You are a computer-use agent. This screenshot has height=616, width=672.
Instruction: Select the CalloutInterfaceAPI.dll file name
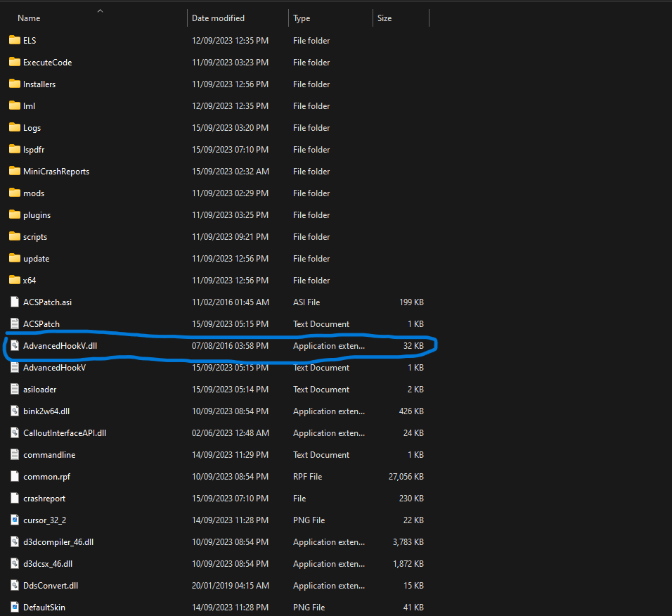click(65, 433)
